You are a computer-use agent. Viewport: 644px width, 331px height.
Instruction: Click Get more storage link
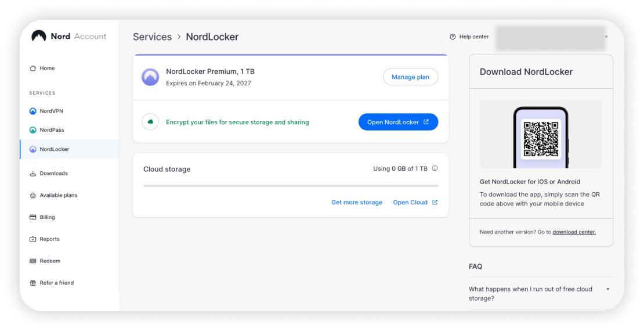coord(356,202)
